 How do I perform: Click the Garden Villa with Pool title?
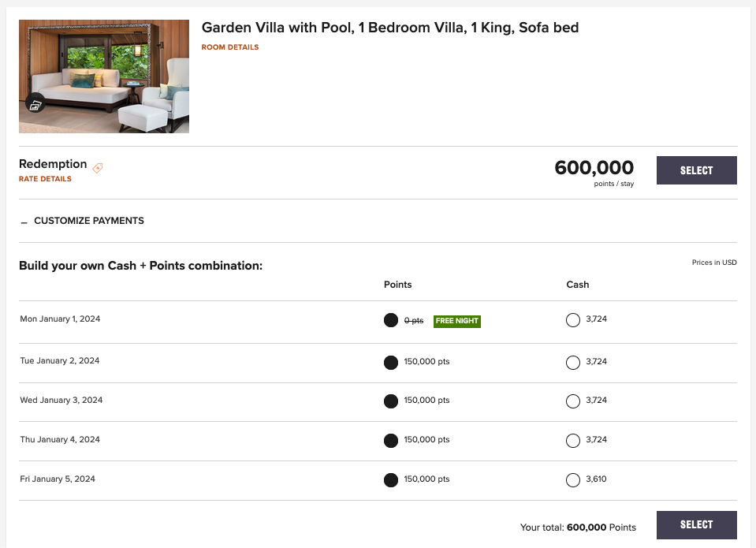click(389, 27)
